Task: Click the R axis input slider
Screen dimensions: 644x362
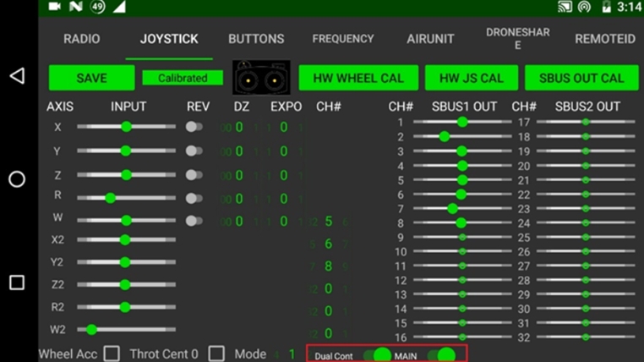Action: pyautogui.click(x=126, y=198)
